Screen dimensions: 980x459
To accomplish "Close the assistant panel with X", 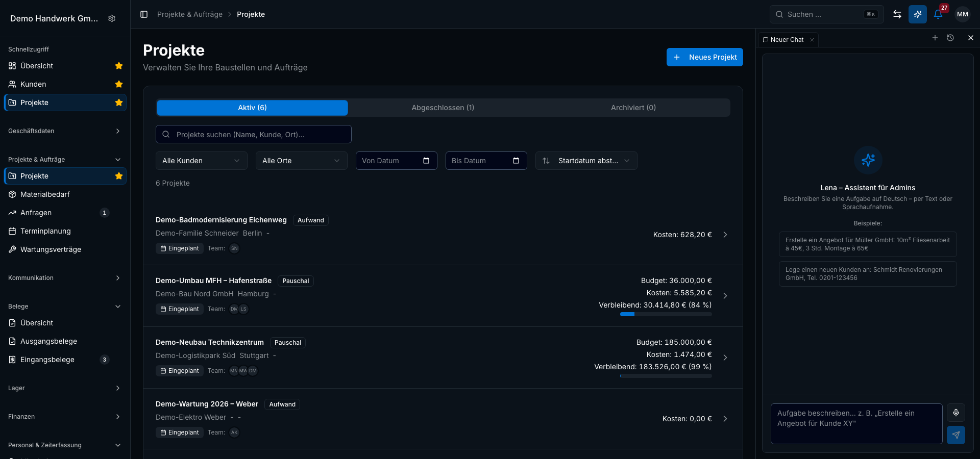I will pos(971,38).
